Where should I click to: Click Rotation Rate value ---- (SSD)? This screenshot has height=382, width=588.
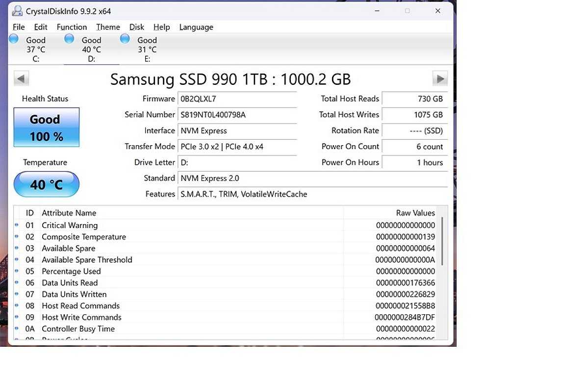415,131
